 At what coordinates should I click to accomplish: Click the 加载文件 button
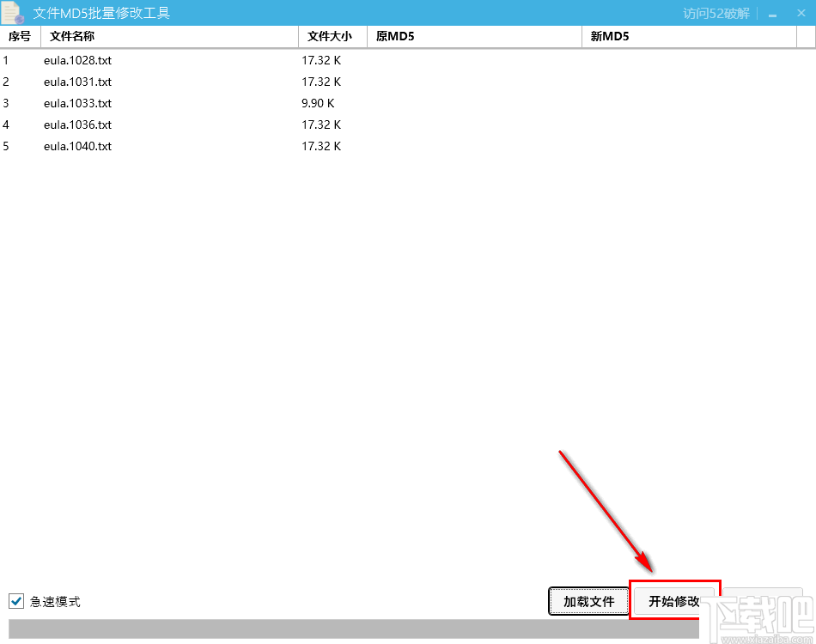589,601
